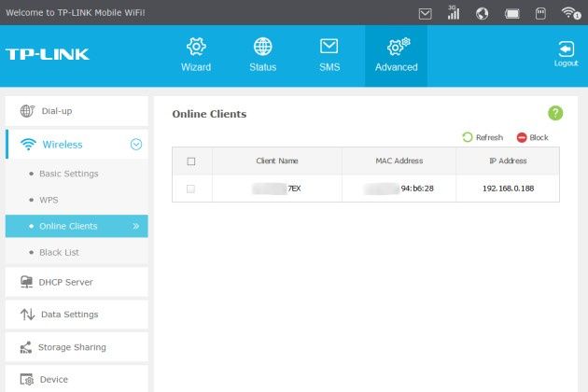Refresh the online clients list
The height and width of the screenshot is (392, 588).
(483, 138)
